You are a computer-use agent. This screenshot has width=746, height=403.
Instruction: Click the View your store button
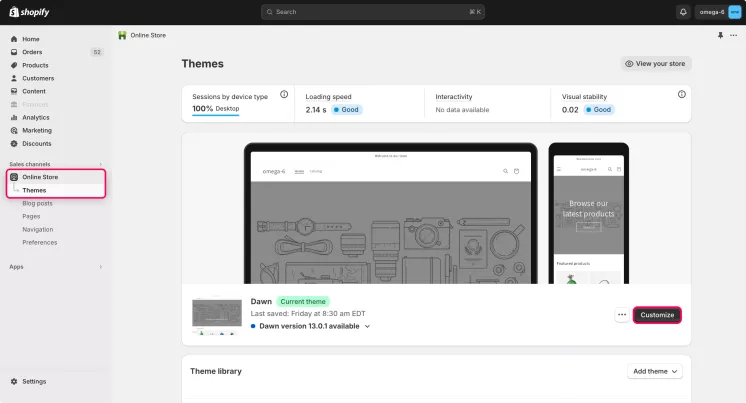pyautogui.click(x=655, y=63)
